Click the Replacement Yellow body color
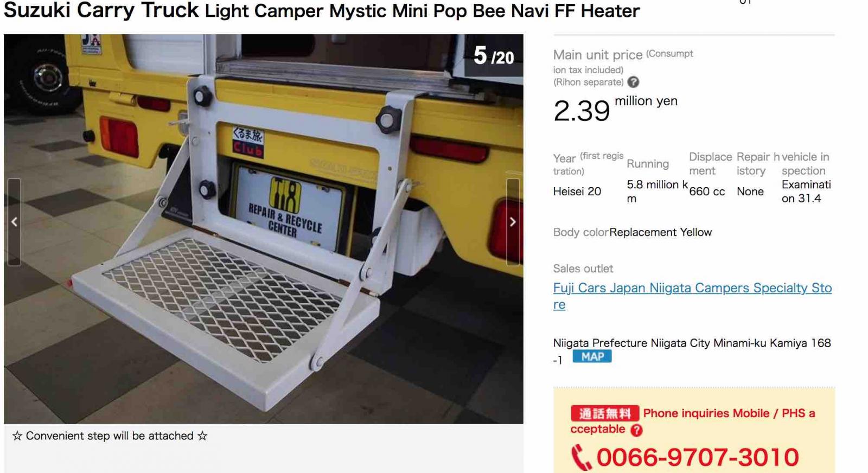868x473 pixels. coord(660,232)
